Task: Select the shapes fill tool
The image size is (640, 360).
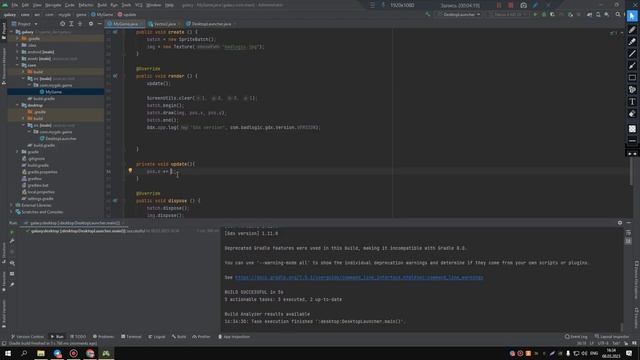Action: click(632, 90)
